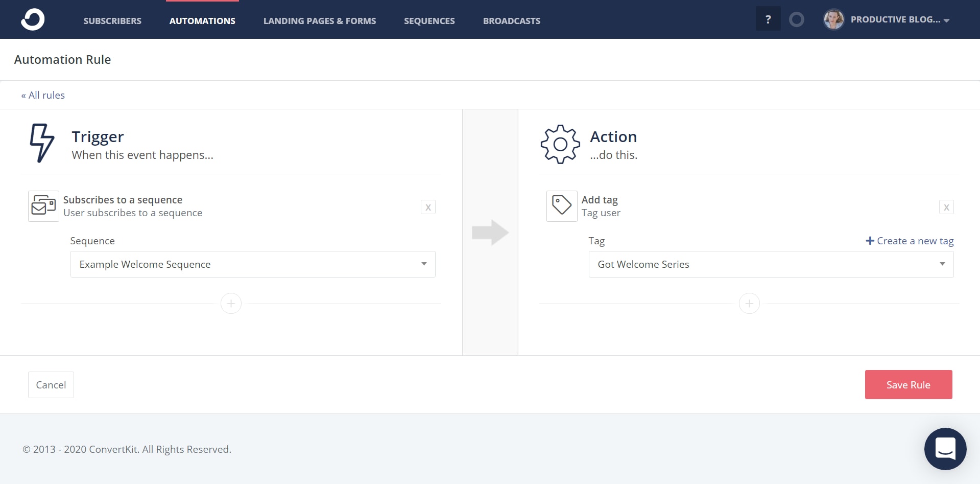Expand the Productive Blog account menu

[900, 19]
